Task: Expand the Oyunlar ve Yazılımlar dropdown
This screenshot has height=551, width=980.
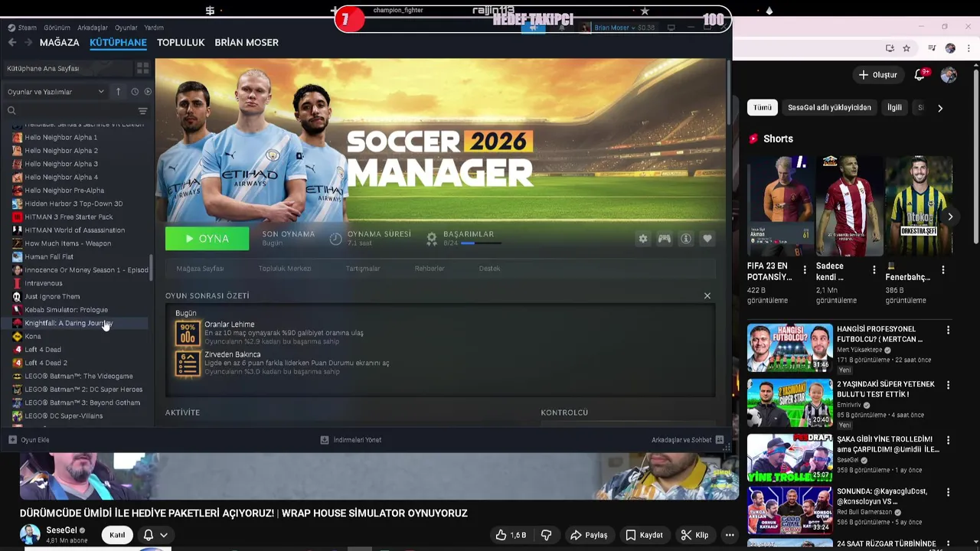Action: pyautogui.click(x=55, y=92)
